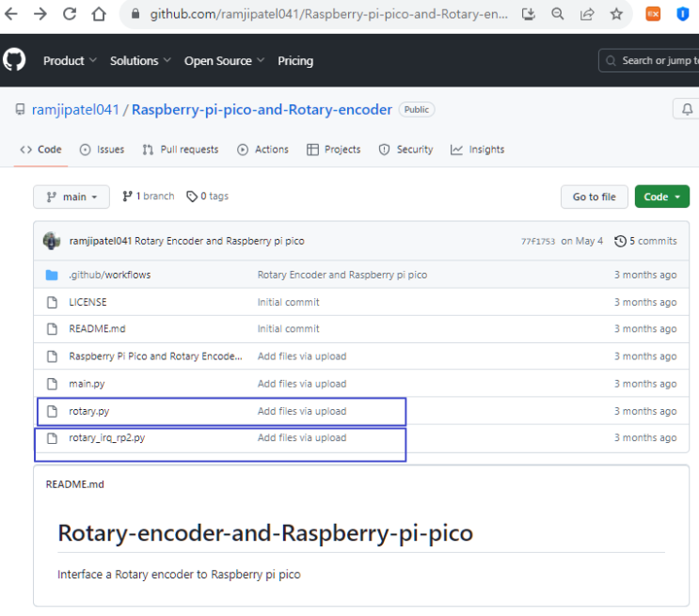View the 0 tags link
Screen dimensions: 699x616
click(207, 197)
